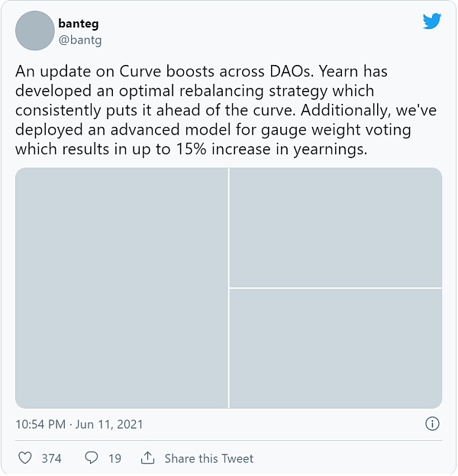
Task: Click the Jun 11, 2021 date
Action: pos(109,424)
